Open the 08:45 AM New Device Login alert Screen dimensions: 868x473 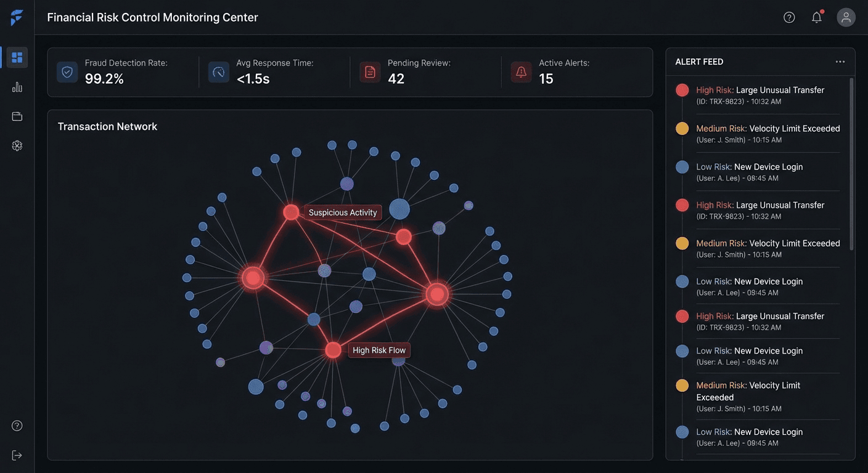click(749, 172)
